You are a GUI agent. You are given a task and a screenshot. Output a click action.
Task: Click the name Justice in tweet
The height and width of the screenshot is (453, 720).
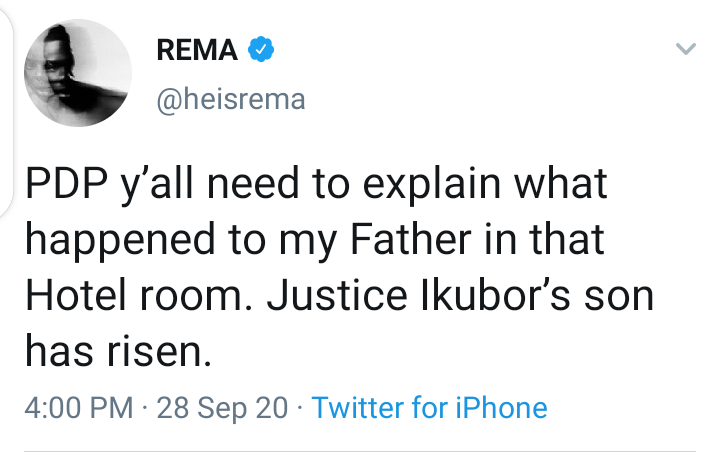(x=337, y=296)
